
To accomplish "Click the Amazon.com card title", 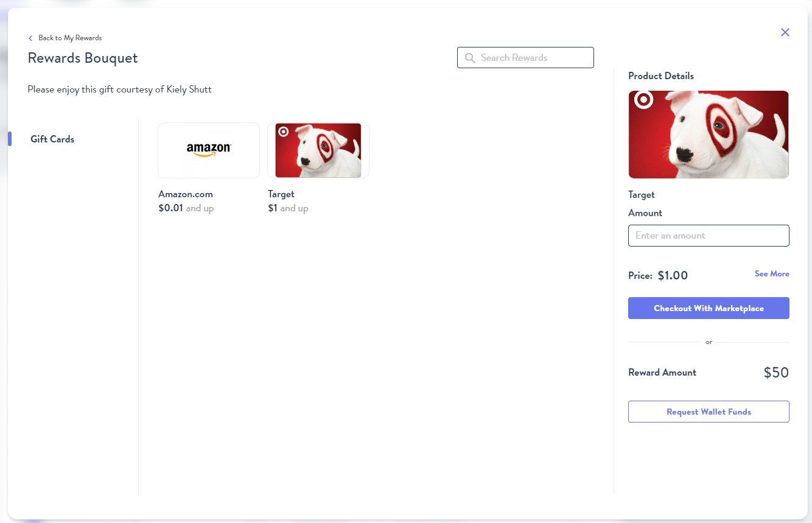I will [186, 194].
